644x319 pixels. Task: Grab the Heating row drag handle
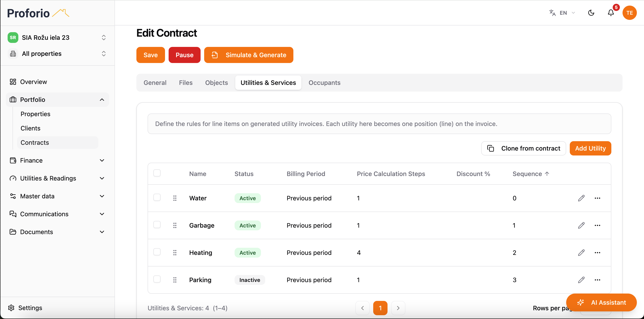pyautogui.click(x=175, y=253)
